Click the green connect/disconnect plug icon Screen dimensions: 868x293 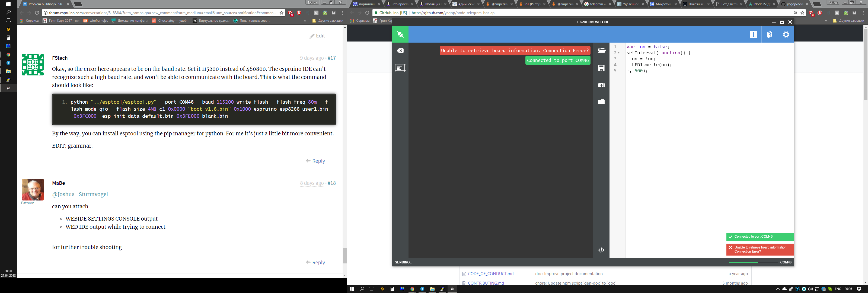click(x=400, y=34)
